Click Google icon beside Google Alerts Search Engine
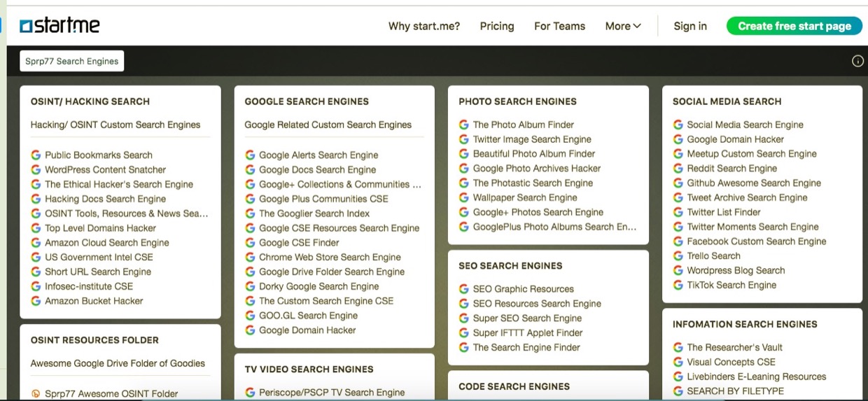 click(x=250, y=155)
